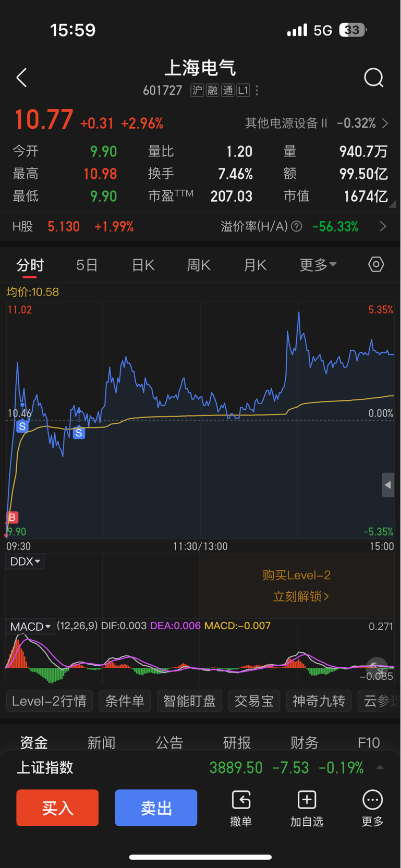401x868 pixels.
Task: Open the DDX indicator dropdown
Action: 25,561
